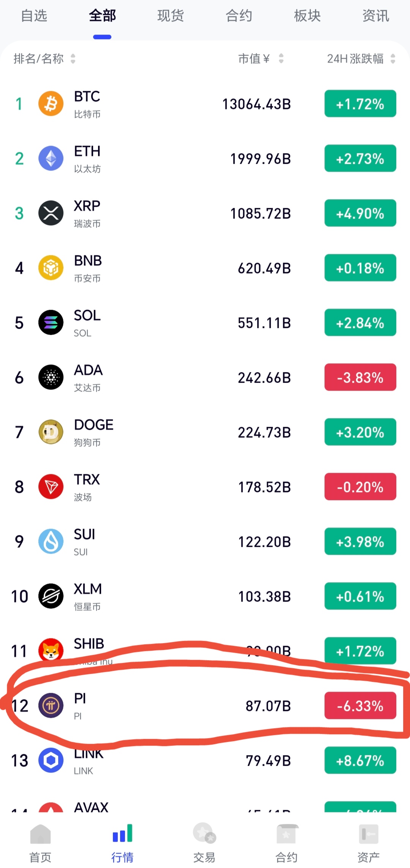Tap the Pi coin icon
Viewport: 410px width, 868px height.
(x=51, y=706)
